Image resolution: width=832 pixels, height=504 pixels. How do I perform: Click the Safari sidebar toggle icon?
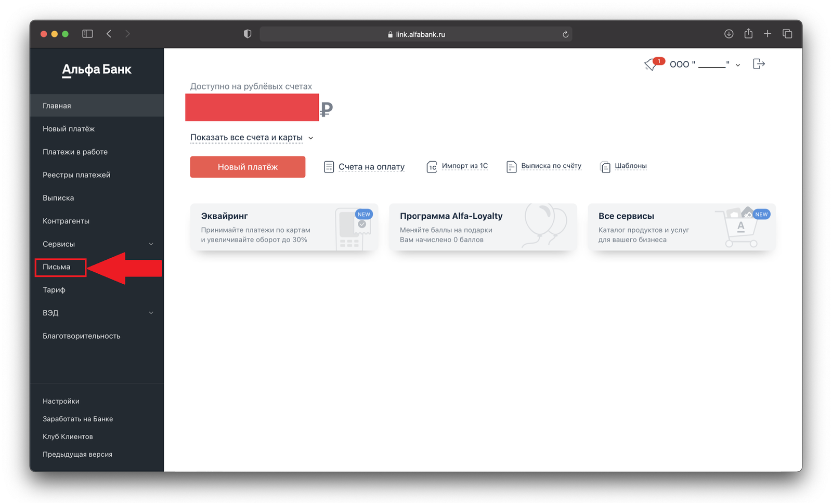87,34
